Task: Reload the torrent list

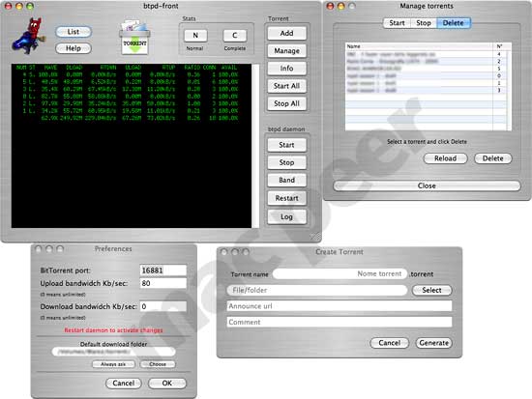Action: [446, 158]
